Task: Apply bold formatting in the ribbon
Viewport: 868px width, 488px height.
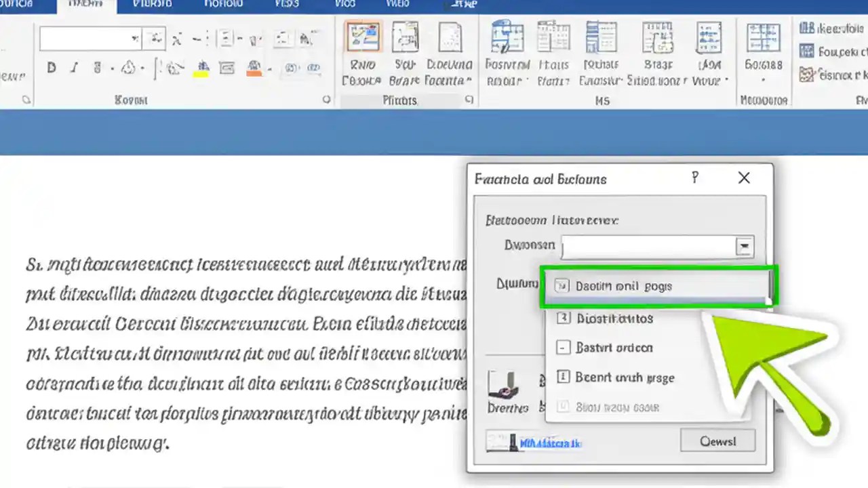Action: click(x=52, y=67)
